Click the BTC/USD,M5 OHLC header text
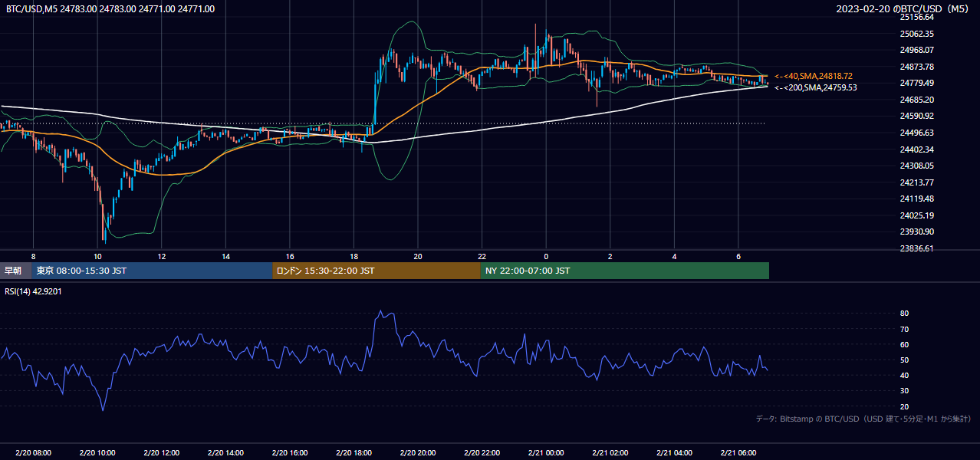The height and width of the screenshot is (460, 980). click(110, 9)
